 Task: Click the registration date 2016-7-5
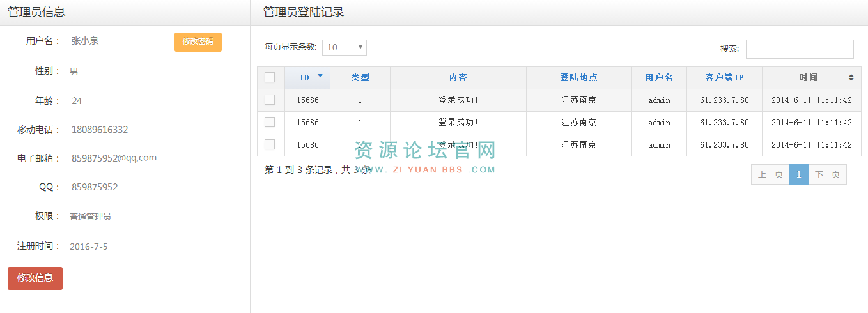[x=88, y=247]
